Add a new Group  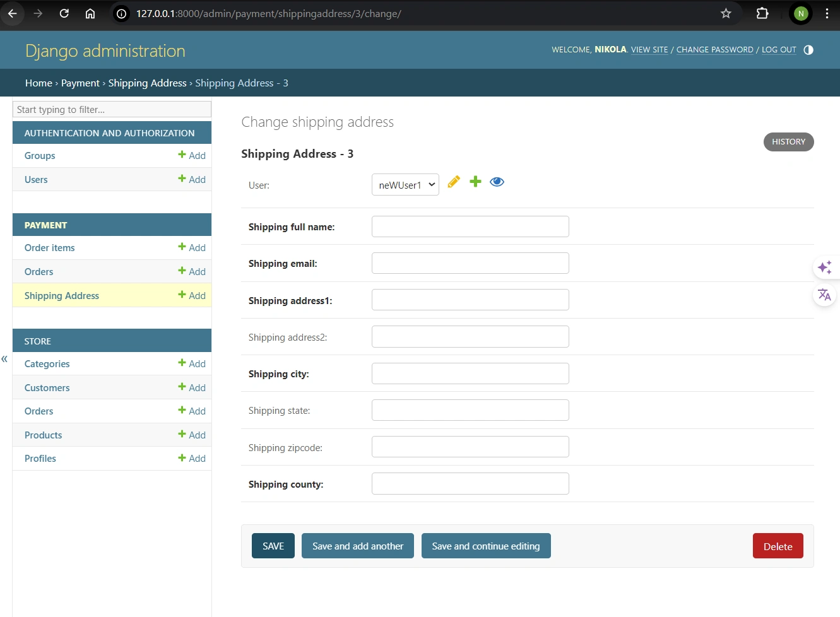192,155
